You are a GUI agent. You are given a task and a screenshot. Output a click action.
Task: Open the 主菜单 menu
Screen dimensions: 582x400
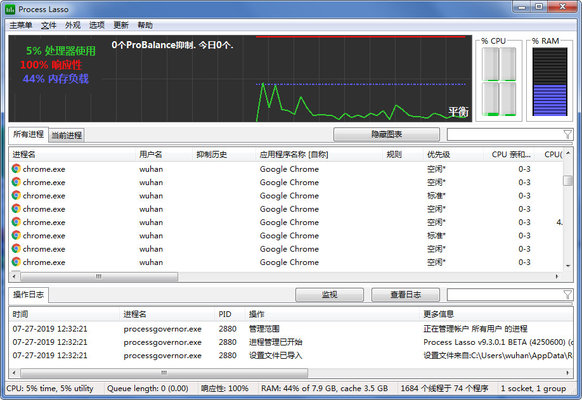tap(21, 25)
